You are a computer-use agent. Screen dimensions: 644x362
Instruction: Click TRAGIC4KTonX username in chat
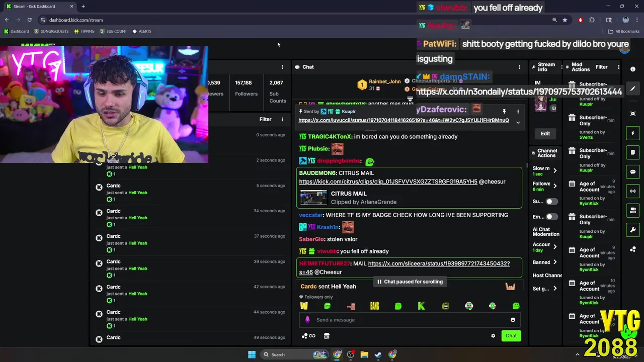coord(330,137)
